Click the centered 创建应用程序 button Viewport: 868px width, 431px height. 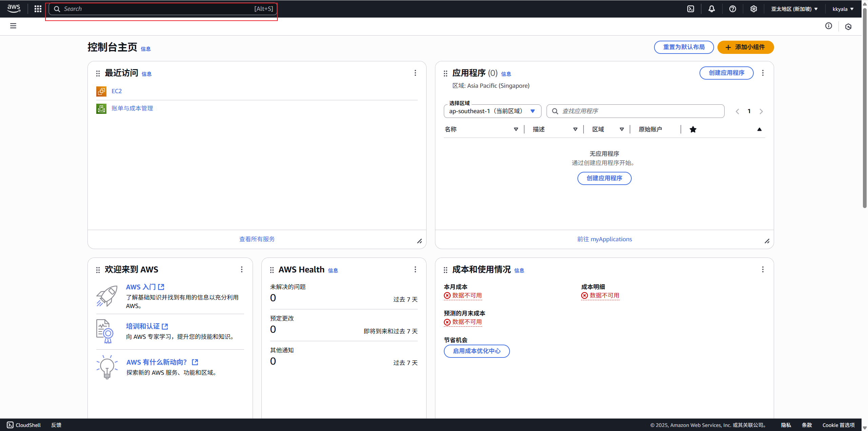[x=605, y=178]
